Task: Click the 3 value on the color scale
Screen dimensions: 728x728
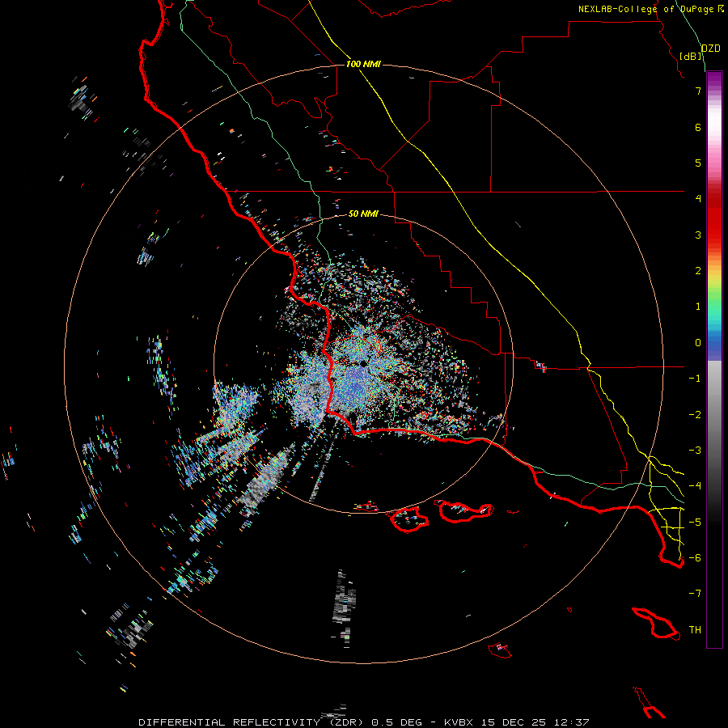Action: [698, 235]
